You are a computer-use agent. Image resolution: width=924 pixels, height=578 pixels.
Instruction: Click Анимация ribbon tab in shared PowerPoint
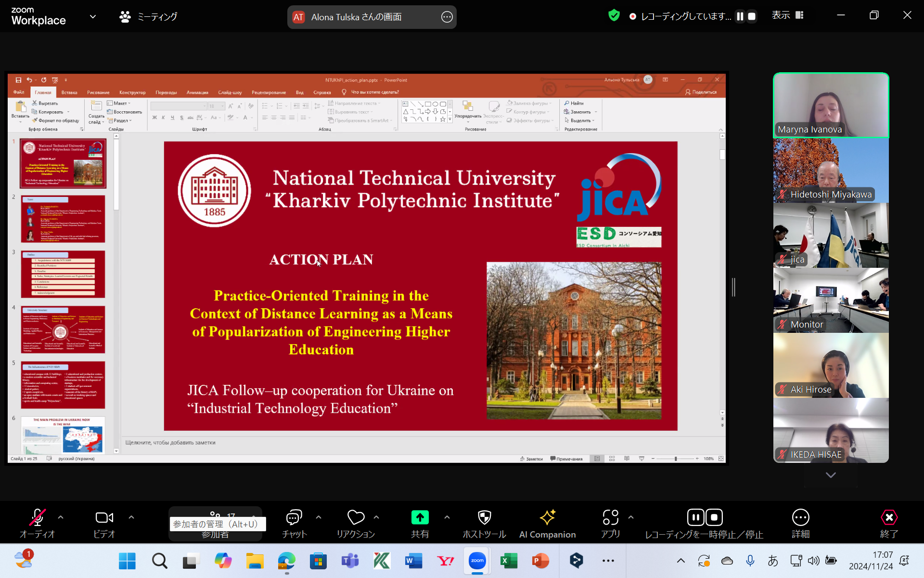tap(197, 92)
